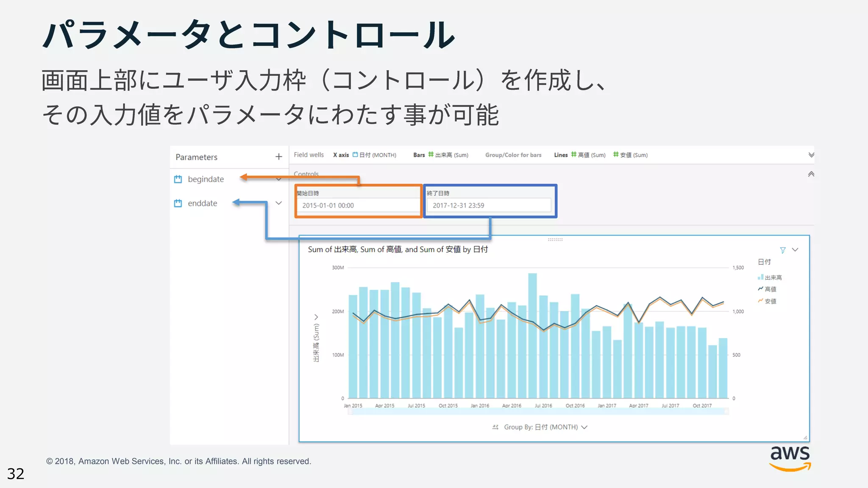Click the calendar icon beside 日付 (MONTH)
The image size is (868, 488).
click(355, 155)
